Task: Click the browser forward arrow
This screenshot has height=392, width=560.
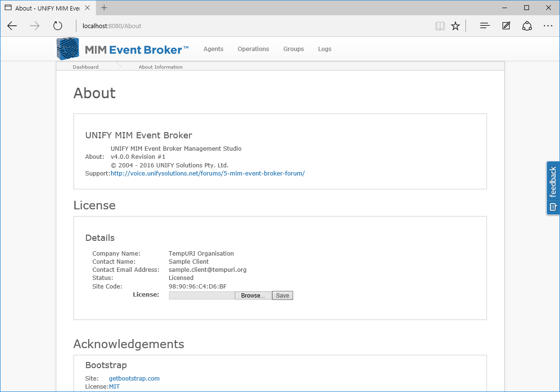Action: pos(35,26)
